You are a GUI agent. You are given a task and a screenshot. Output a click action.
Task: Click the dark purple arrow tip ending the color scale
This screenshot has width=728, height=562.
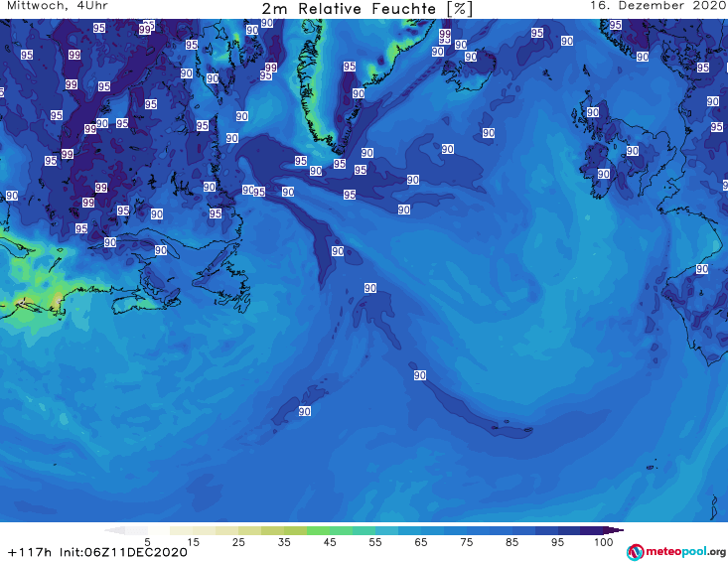[614, 530]
